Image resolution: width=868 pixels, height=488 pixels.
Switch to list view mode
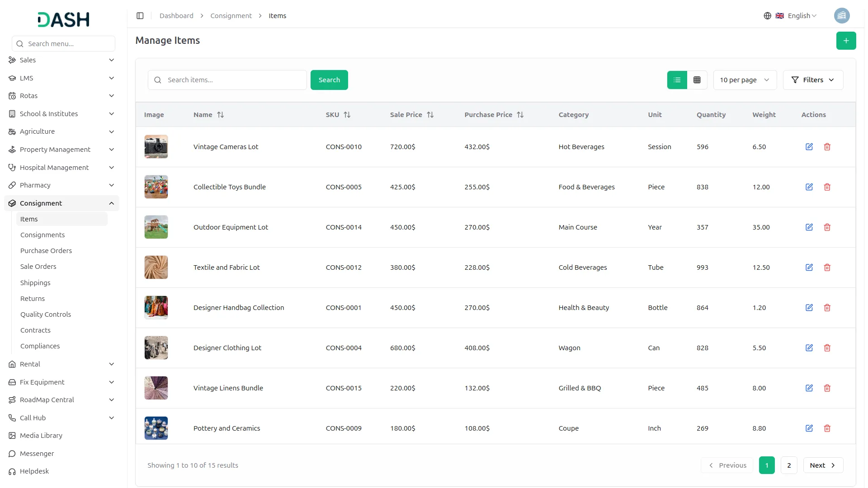tap(677, 80)
